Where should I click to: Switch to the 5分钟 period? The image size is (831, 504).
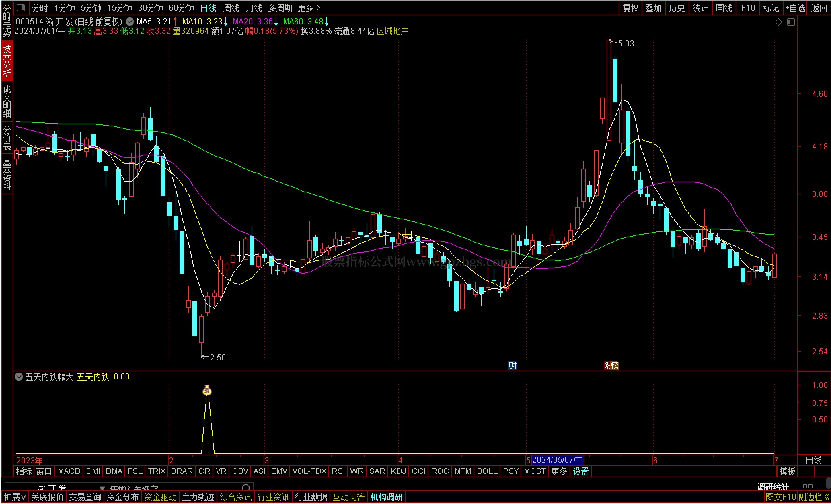91,8
